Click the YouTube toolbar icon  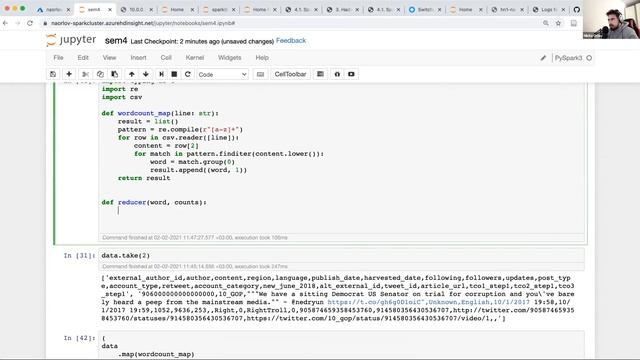tap(351, 74)
